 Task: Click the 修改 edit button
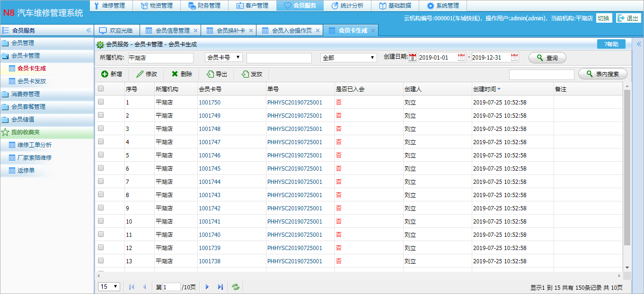click(x=147, y=74)
